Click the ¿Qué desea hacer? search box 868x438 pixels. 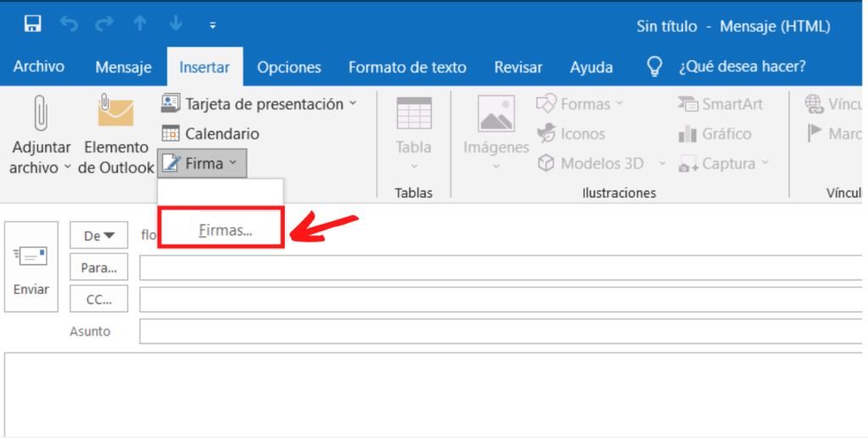pyautogui.click(x=743, y=66)
